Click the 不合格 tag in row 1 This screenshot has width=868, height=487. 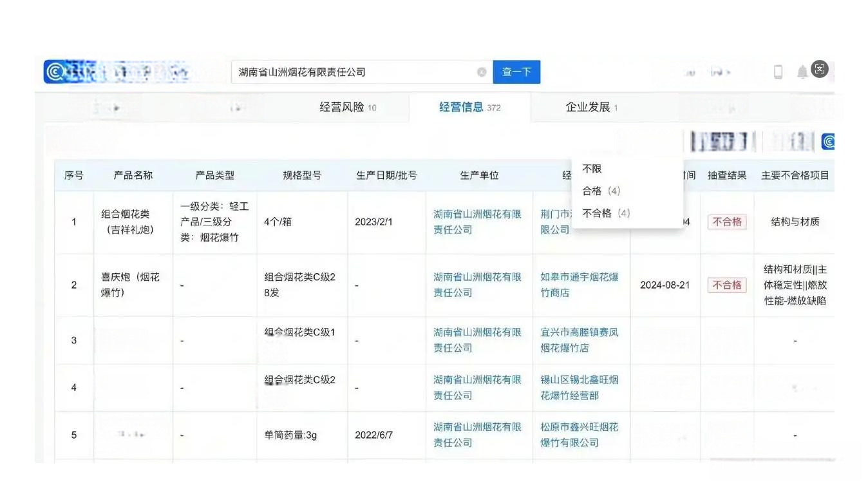[727, 222]
